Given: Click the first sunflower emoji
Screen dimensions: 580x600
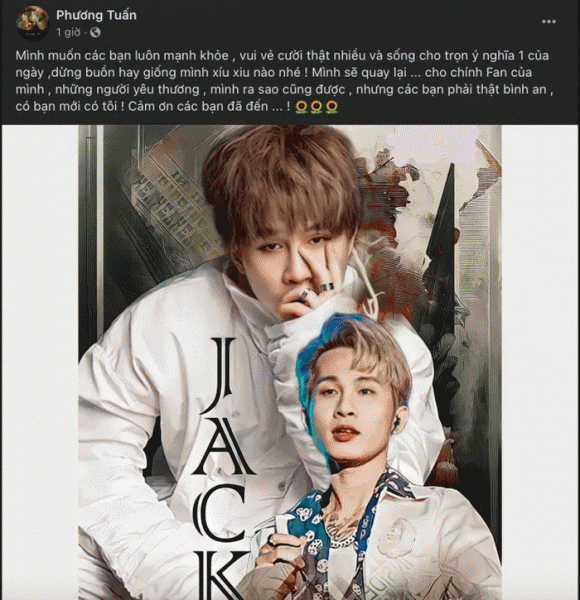Looking at the screenshot, I should point(301,107).
